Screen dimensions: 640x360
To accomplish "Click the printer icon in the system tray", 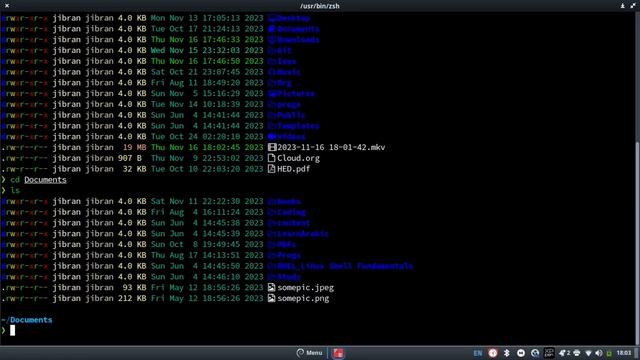I will tap(577, 353).
